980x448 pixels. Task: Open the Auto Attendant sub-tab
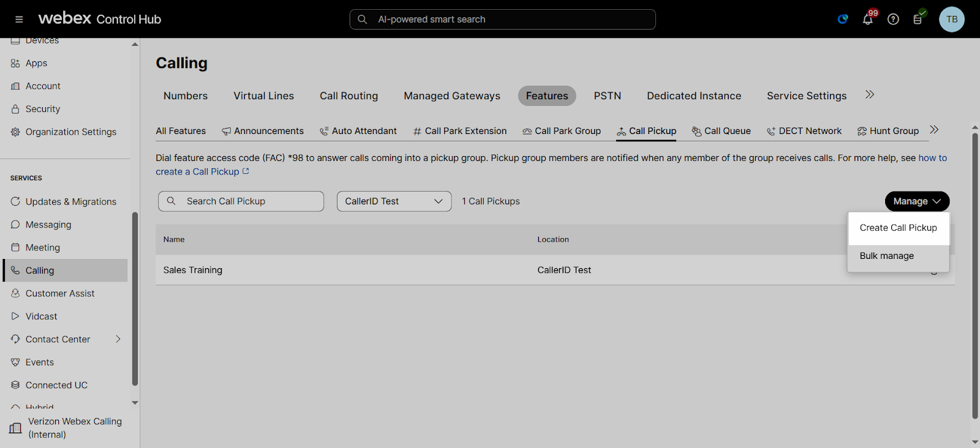pos(358,131)
